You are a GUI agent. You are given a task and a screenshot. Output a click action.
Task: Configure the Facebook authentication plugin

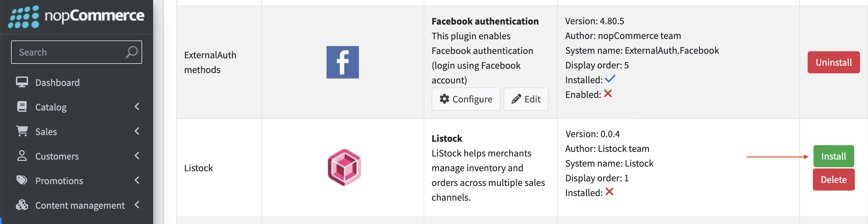(466, 99)
